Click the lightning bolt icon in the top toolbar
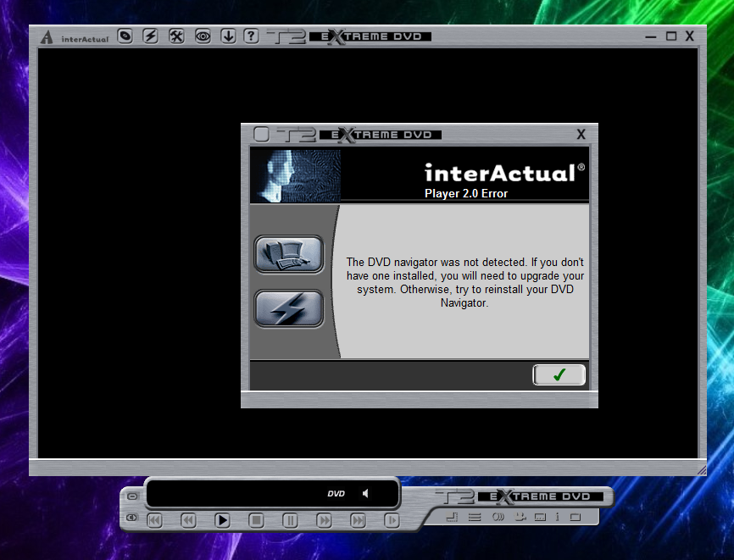This screenshot has width=734, height=560. pyautogui.click(x=150, y=36)
